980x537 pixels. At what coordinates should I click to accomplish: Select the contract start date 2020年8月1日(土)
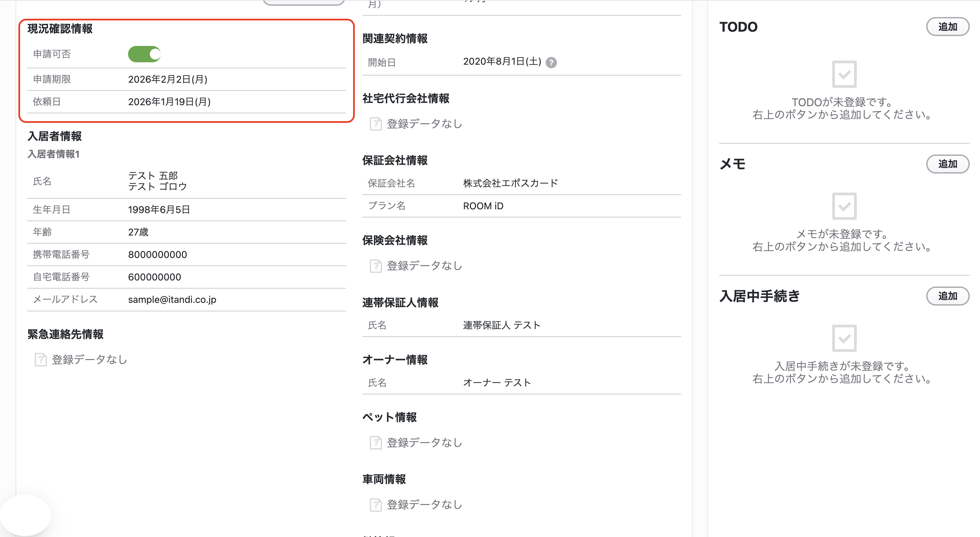(502, 62)
